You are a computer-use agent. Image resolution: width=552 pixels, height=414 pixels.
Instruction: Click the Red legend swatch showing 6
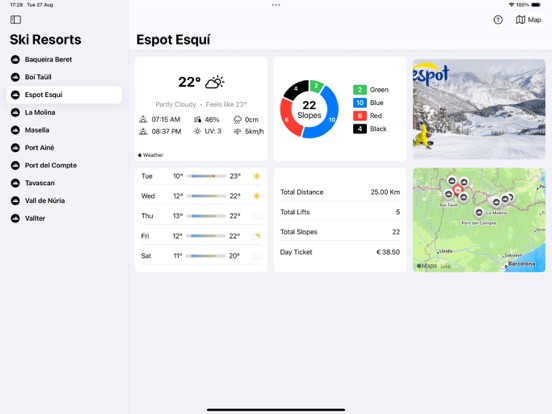click(360, 115)
